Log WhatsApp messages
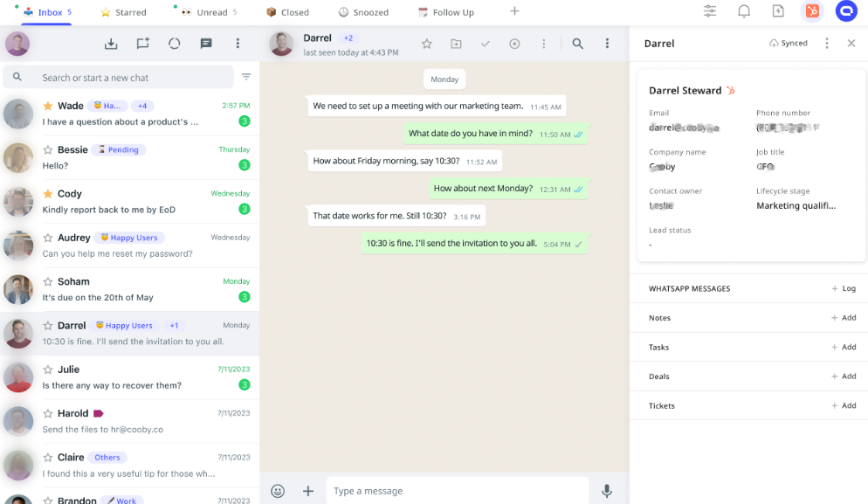This screenshot has width=868, height=504. [844, 288]
